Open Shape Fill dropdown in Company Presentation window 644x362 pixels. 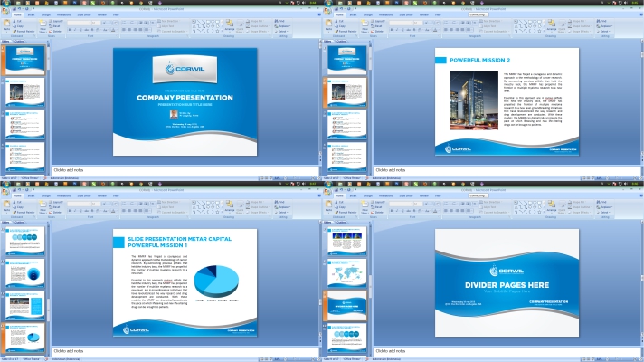pos(256,20)
